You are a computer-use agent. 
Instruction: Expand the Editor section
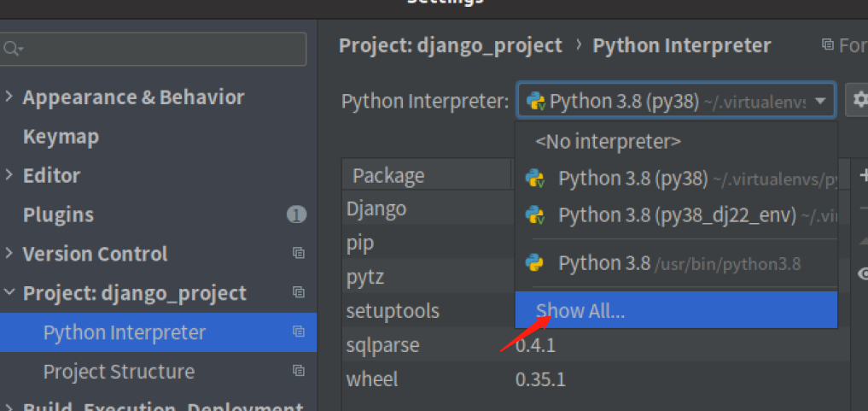pyautogui.click(x=9, y=175)
